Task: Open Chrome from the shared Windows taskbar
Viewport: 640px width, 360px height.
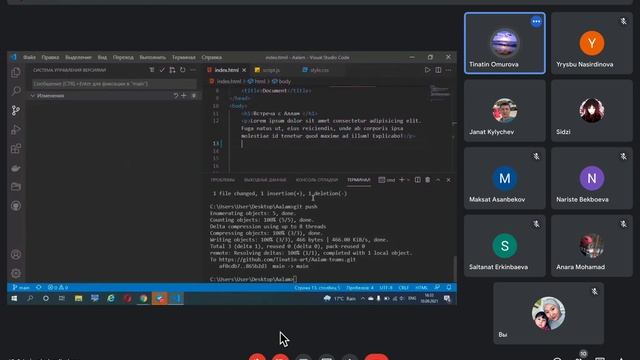Action: point(143,298)
